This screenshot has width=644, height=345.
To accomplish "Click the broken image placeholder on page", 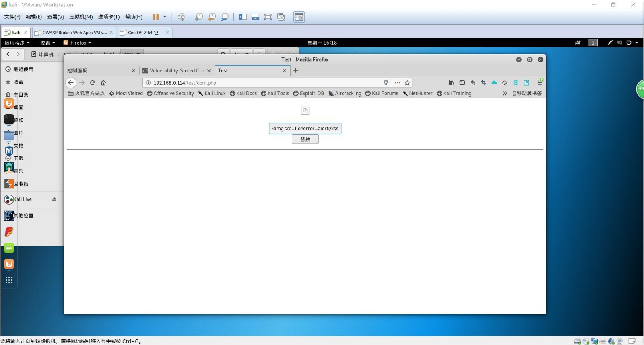I will click(305, 111).
